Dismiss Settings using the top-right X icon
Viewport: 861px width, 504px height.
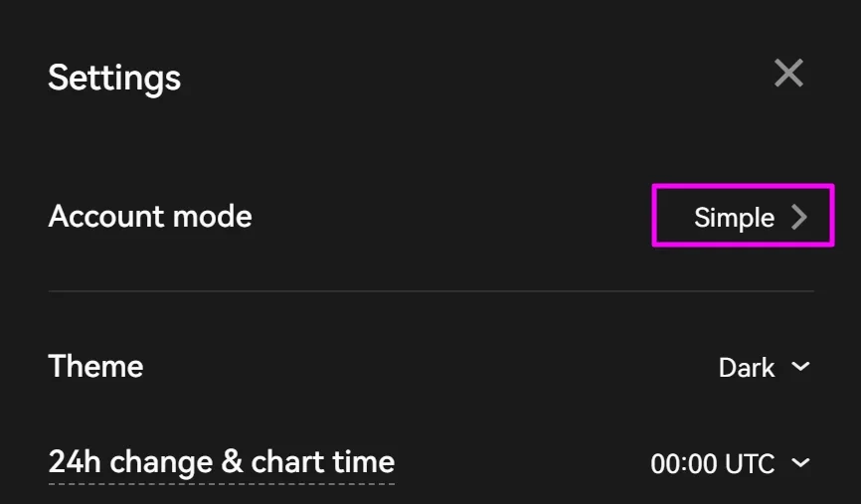(x=788, y=73)
